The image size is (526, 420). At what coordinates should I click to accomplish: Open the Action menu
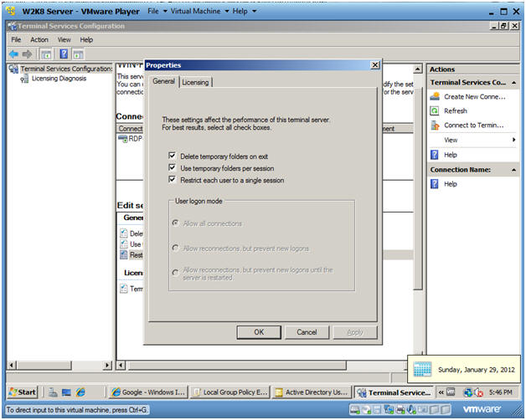pos(39,39)
